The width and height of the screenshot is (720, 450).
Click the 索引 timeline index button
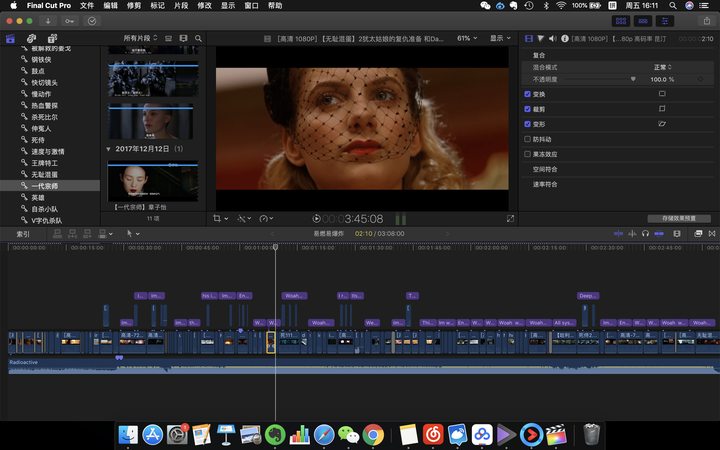[x=23, y=234]
